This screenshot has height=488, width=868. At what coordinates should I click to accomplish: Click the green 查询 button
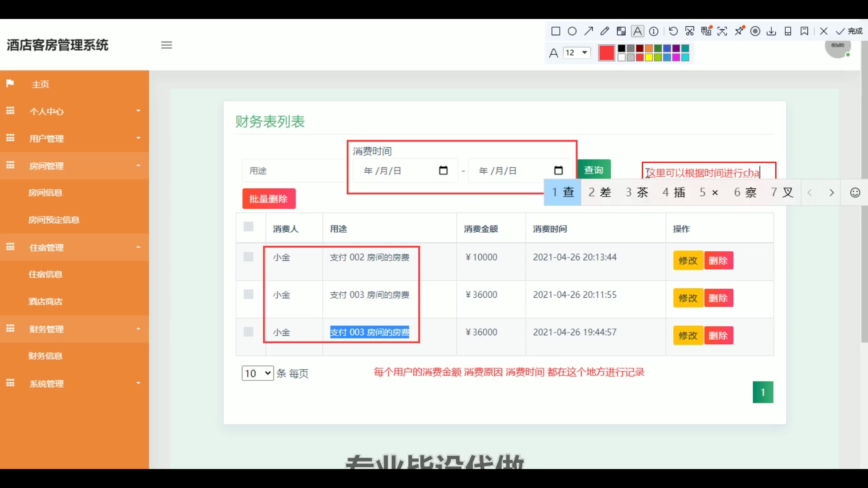pyautogui.click(x=594, y=170)
